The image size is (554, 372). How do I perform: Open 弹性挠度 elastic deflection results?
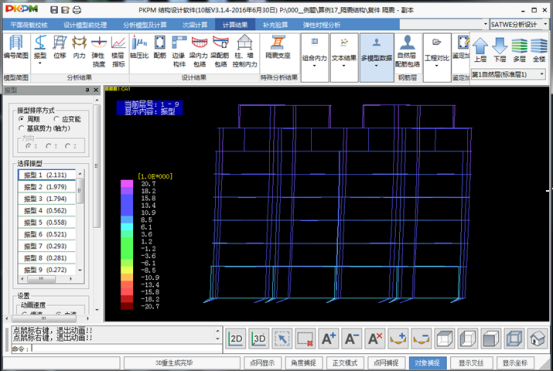point(99,51)
